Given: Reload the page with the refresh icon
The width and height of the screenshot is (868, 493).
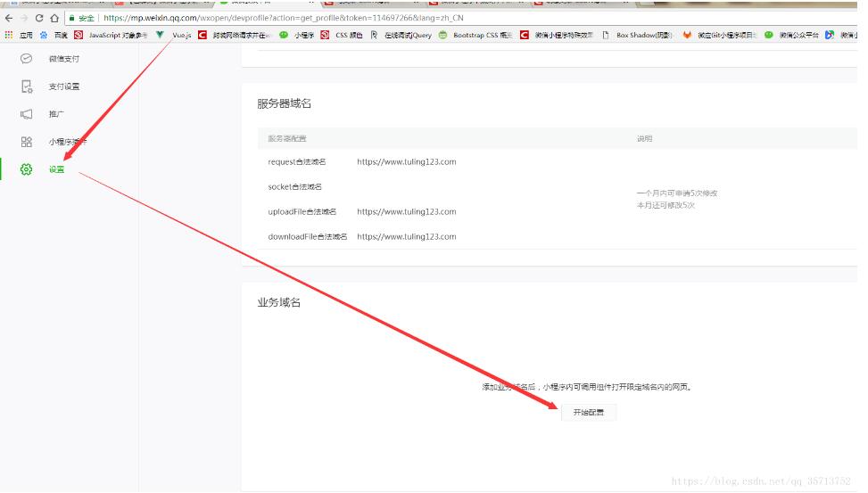Looking at the screenshot, I should tap(39, 18).
